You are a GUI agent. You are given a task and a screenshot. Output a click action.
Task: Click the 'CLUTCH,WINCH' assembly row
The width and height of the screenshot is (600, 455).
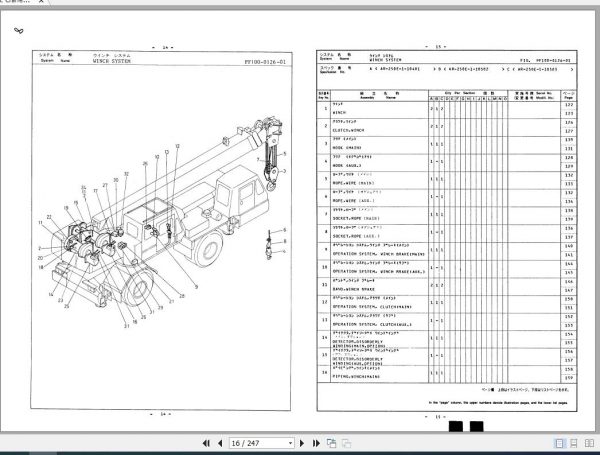[447, 126]
